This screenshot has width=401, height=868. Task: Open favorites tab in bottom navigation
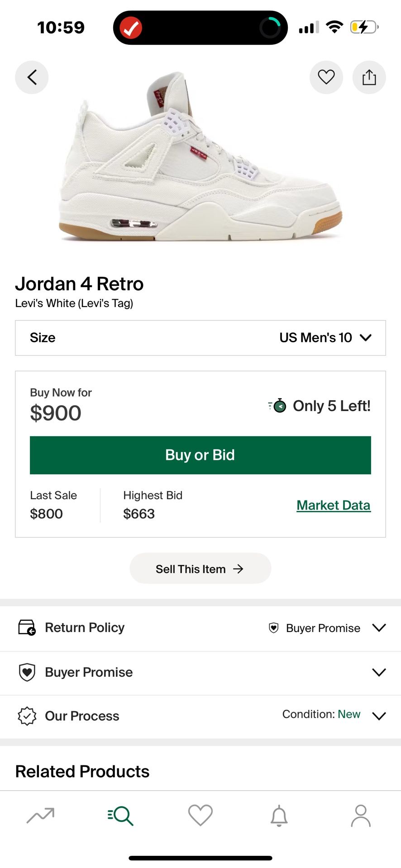pyautogui.click(x=200, y=815)
